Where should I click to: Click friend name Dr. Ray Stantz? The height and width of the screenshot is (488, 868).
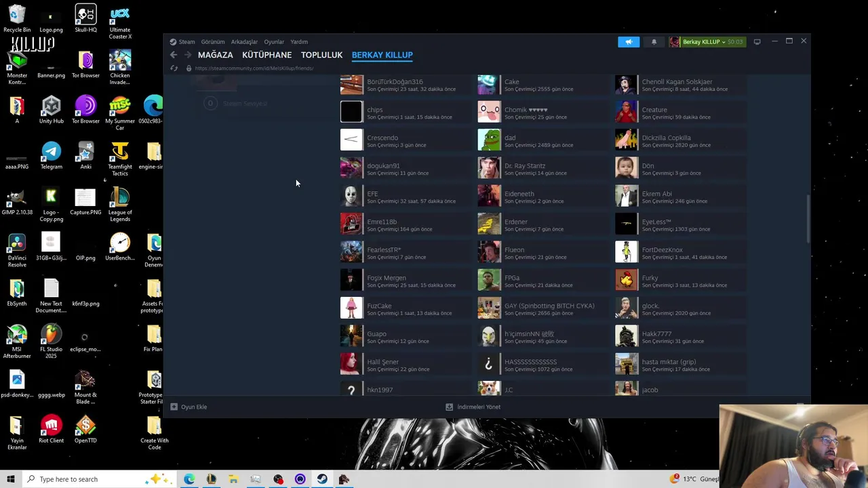point(525,165)
